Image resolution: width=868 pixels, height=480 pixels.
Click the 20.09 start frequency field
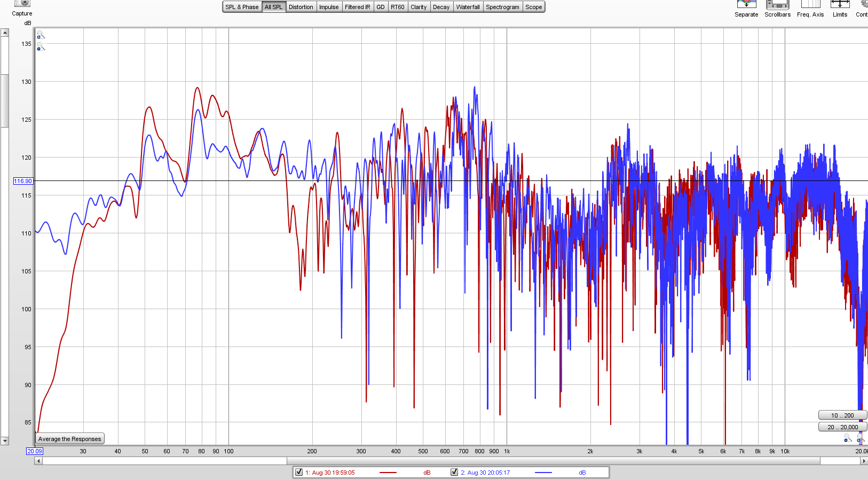point(35,451)
